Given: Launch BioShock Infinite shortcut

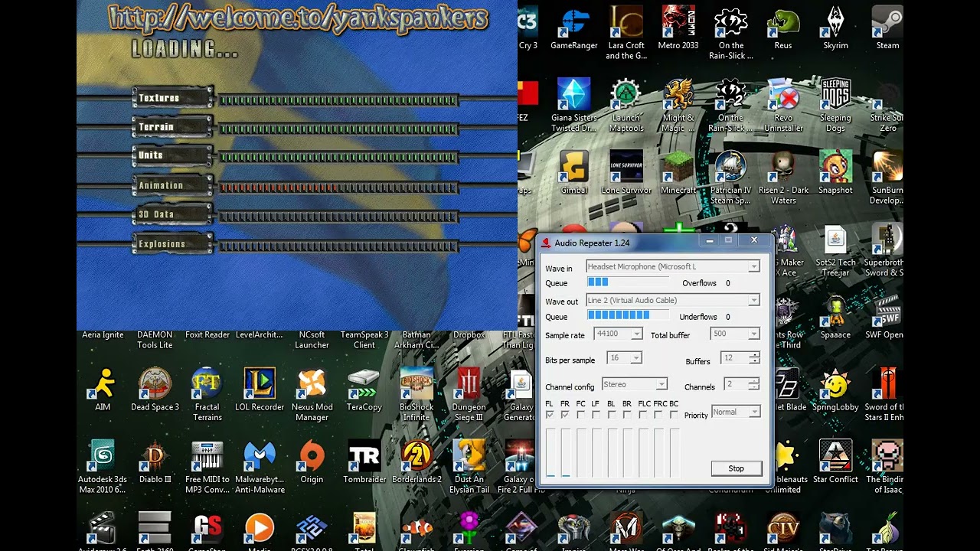Looking at the screenshot, I should [x=416, y=395].
